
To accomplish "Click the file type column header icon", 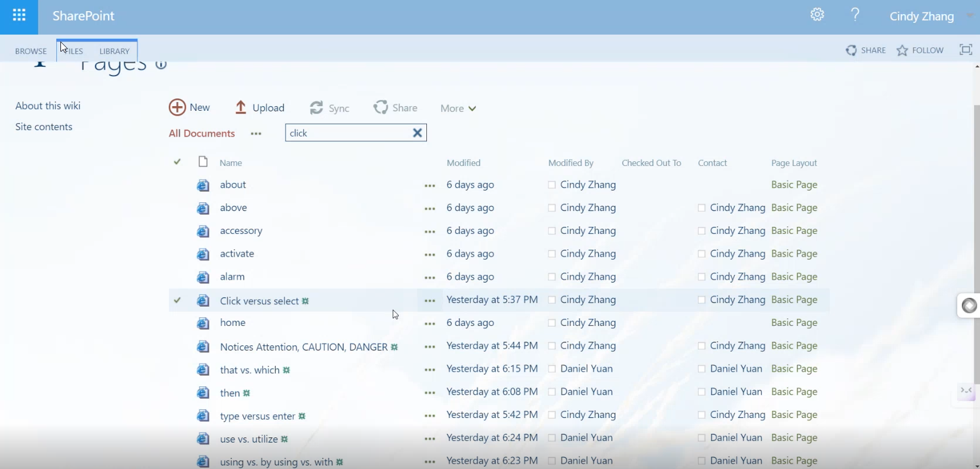I will (x=203, y=162).
